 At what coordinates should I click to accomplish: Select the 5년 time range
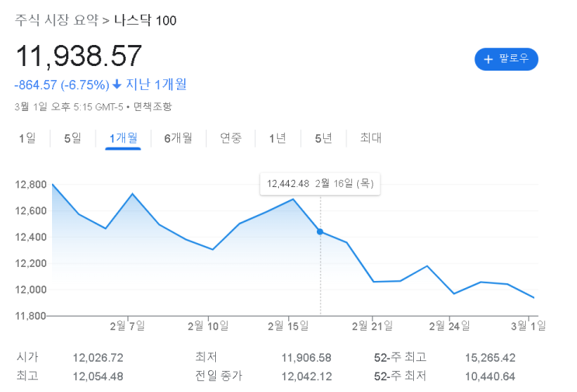[323, 138]
